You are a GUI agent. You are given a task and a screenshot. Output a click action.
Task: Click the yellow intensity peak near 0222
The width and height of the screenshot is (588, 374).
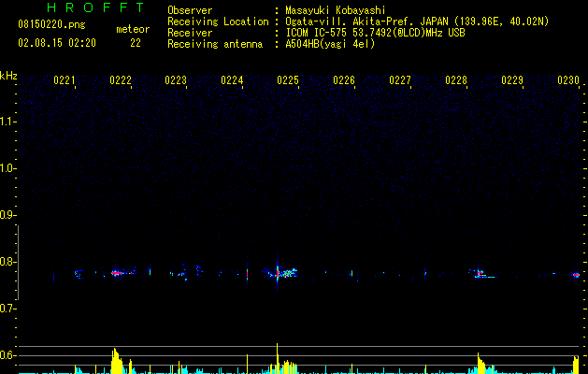[x=117, y=361]
